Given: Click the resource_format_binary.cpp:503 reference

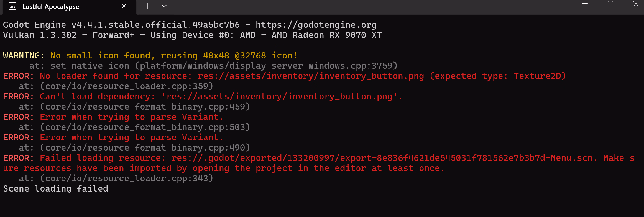Looking at the screenshot, I should (x=145, y=127).
